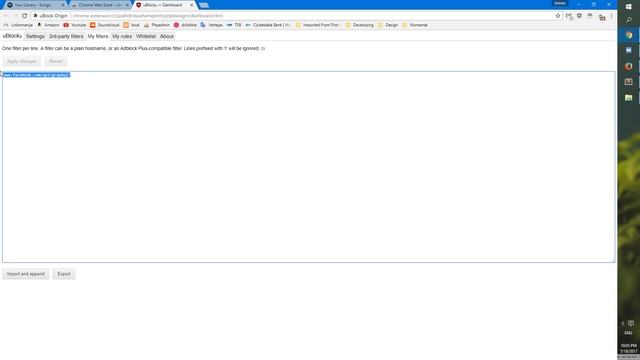Click the Chrome profile name button
640x360 pixels.
[x=560, y=3]
